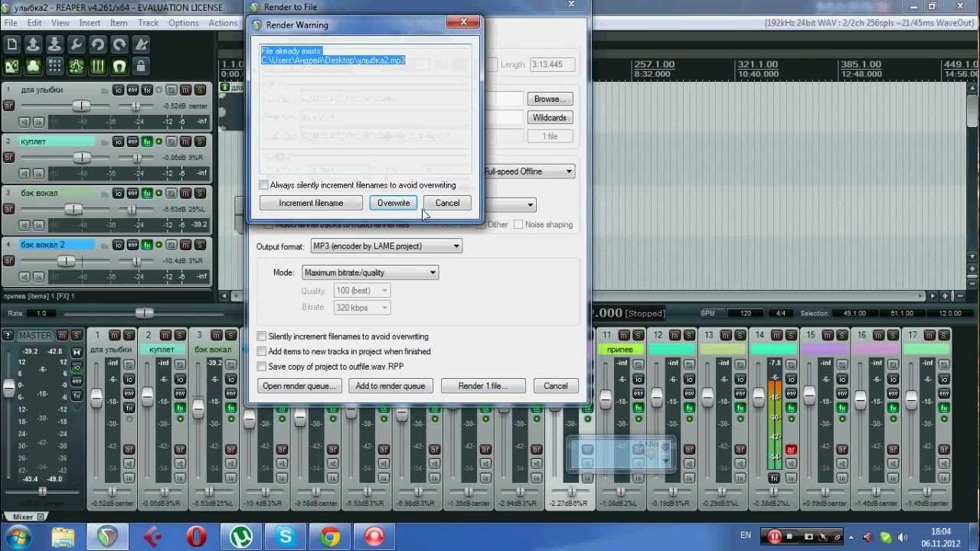The image size is (980, 551).
Task: Open the Edit menu
Action: click(x=34, y=23)
